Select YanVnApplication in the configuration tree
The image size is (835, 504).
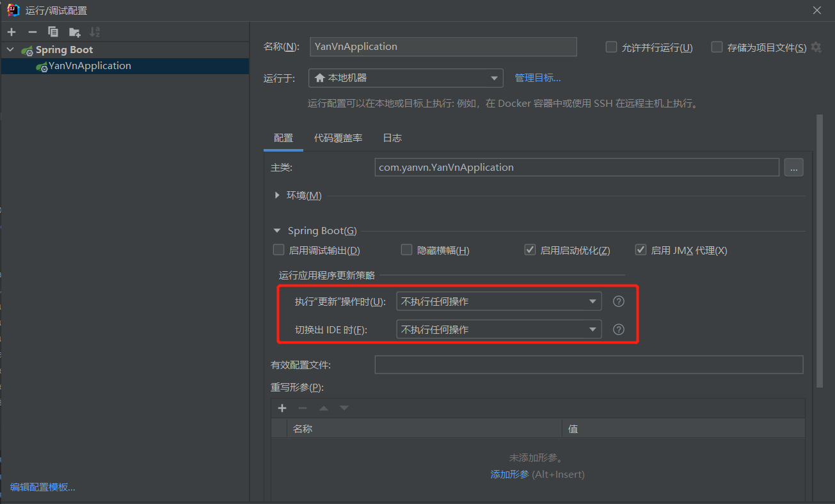(125, 66)
